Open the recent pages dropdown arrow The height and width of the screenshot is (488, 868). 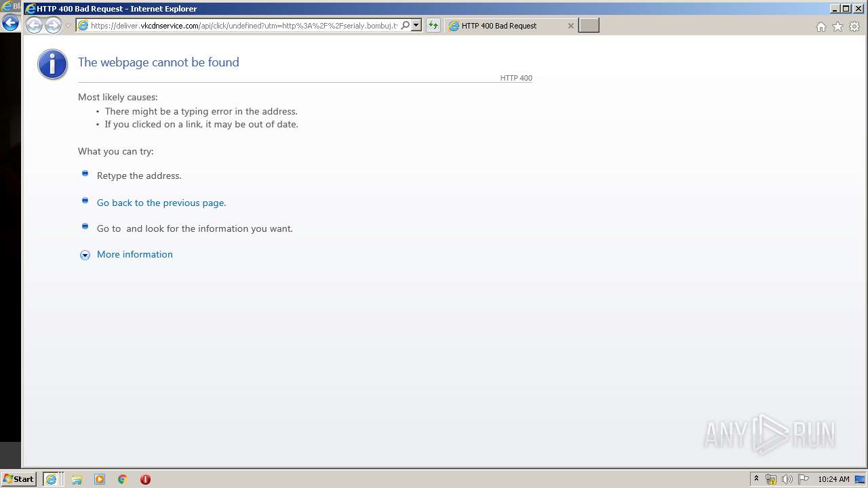[68, 26]
